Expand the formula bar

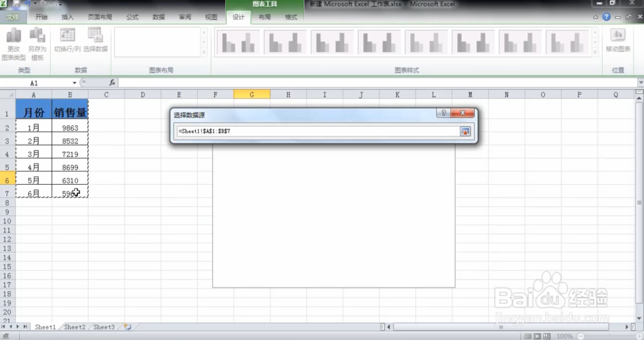[640, 82]
